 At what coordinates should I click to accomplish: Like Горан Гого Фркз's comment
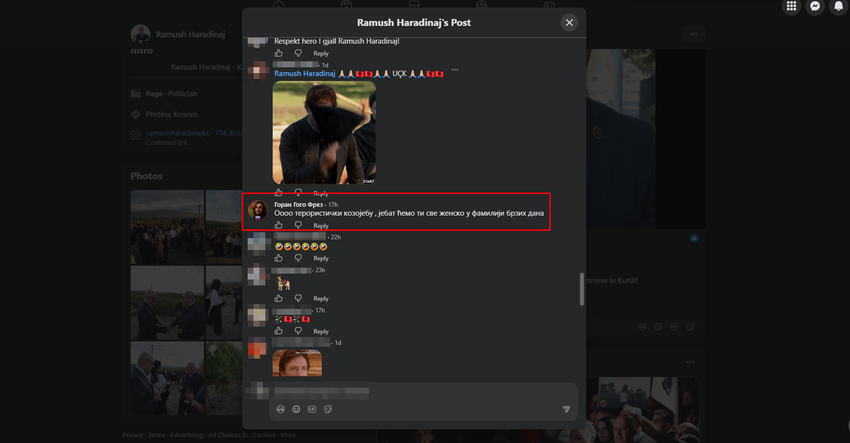pos(279,225)
